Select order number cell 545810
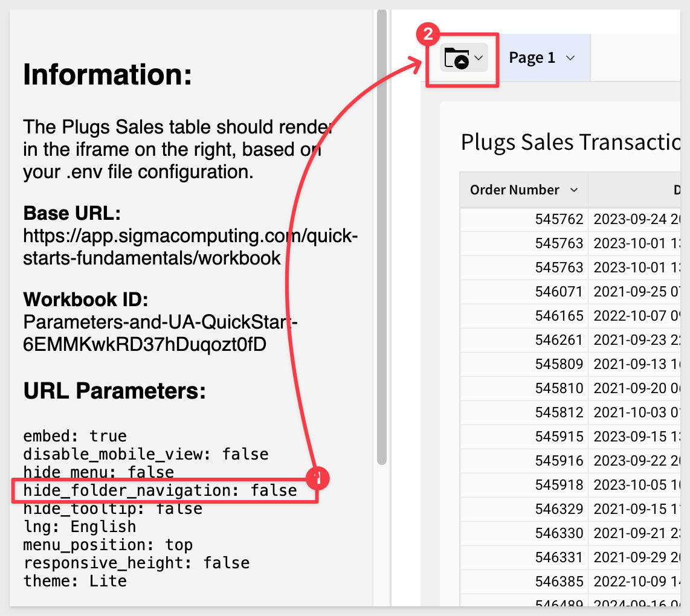The width and height of the screenshot is (690, 616). pyautogui.click(x=524, y=388)
